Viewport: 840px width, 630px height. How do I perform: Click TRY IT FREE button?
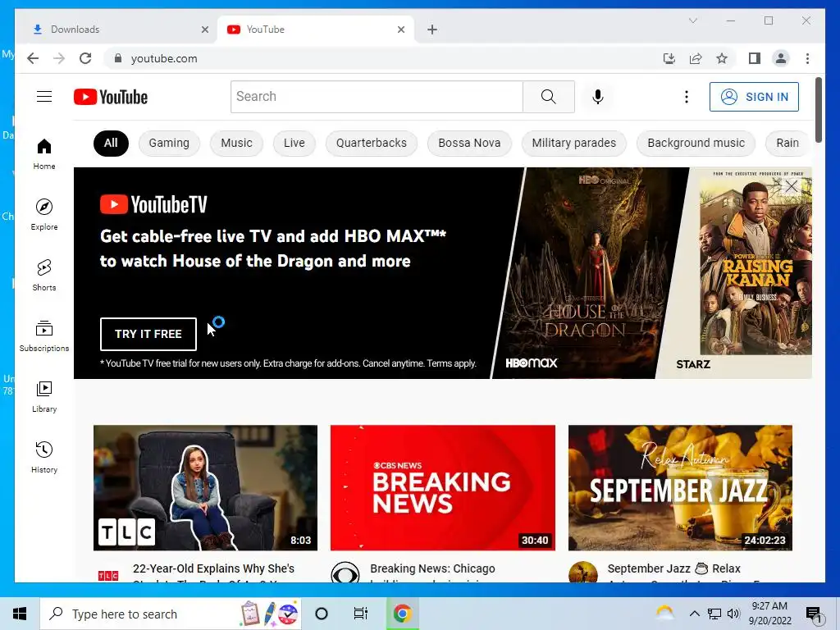pos(148,334)
